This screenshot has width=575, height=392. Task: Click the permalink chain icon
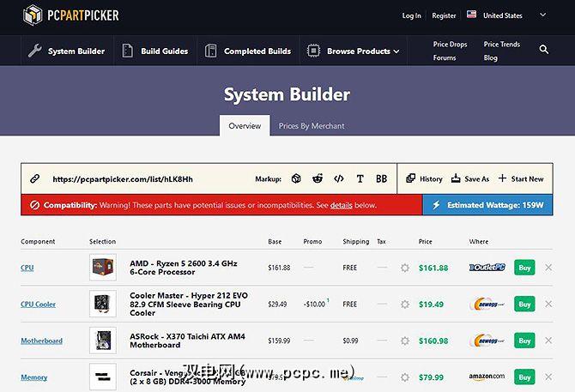(x=35, y=178)
